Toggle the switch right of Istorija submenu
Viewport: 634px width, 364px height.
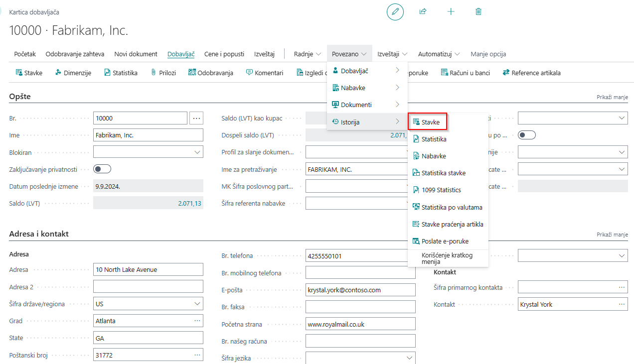526,135
